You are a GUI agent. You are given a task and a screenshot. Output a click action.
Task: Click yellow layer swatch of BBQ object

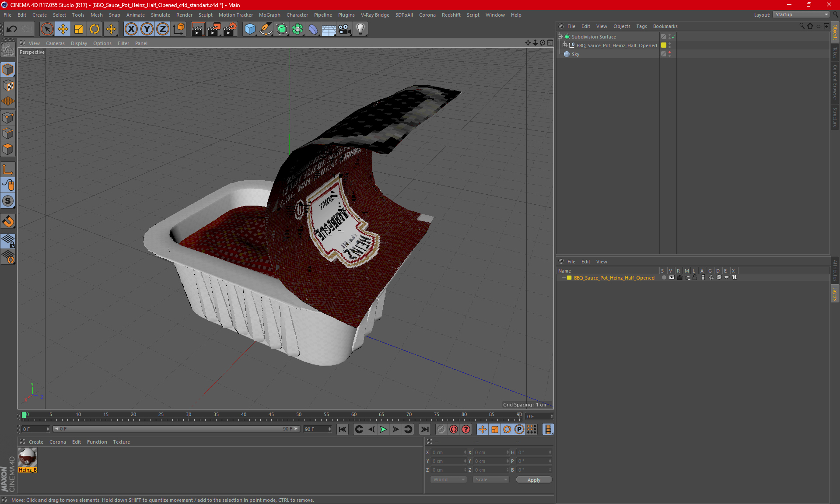(664, 45)
